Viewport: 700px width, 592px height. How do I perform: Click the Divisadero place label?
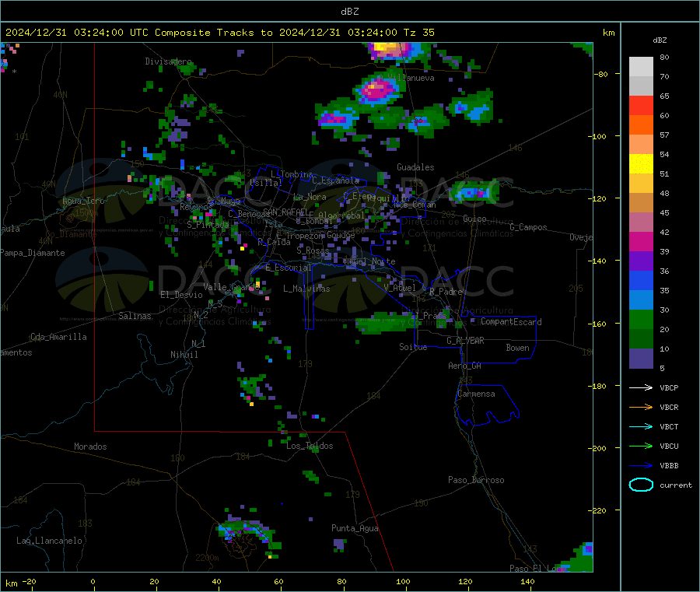tap(168, 61)
